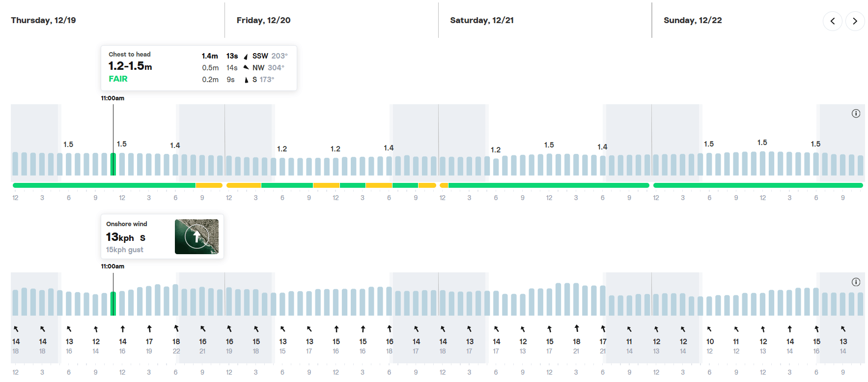
Task: Click 11:00am label above surf chart
Action: [112, 98]
